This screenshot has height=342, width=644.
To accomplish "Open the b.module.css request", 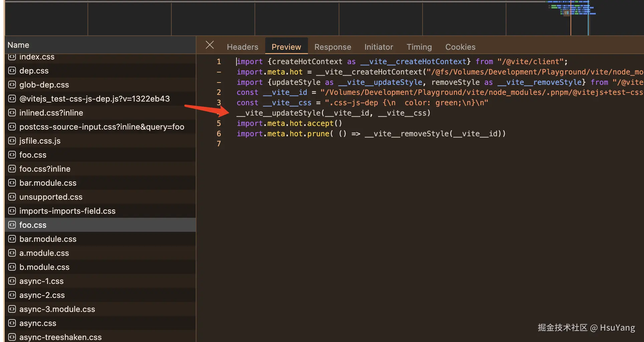I will click(100, 267).
